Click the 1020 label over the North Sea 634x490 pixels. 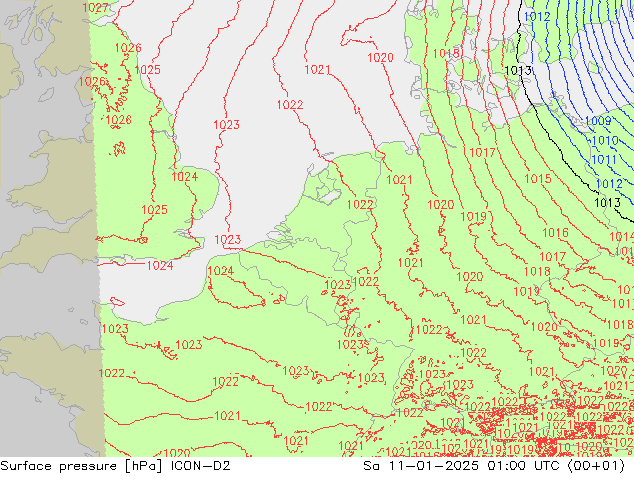point(380,58)
